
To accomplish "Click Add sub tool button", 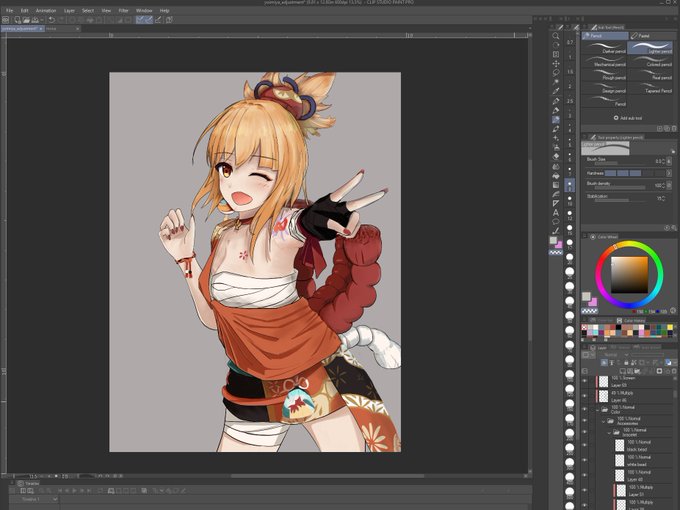I will 628,118.
